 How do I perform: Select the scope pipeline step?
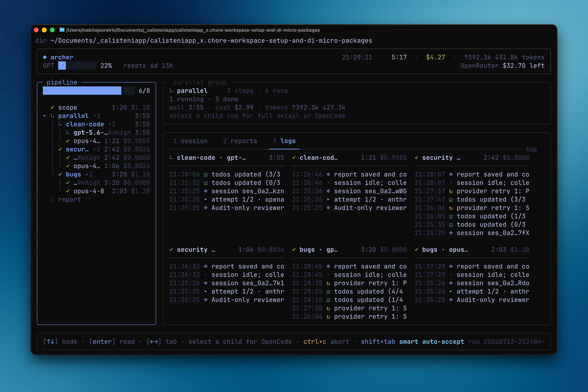[100, 107]
